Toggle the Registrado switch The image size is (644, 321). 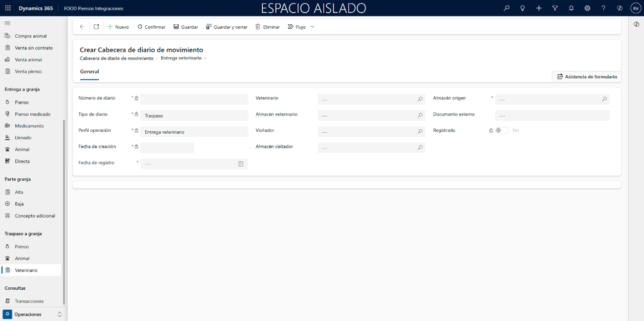click(x=502, y=130)
